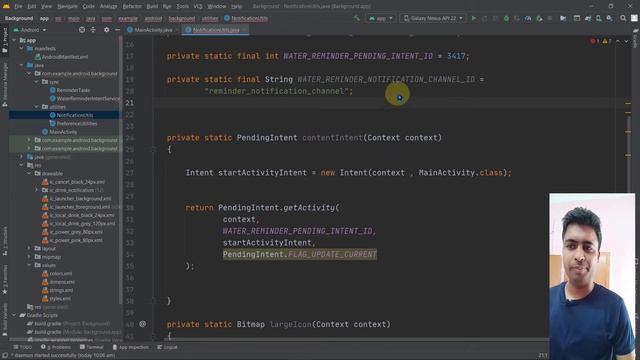640x360 pixels.
Task: Click the Make Project hammer icon
Action: [357, 18]
